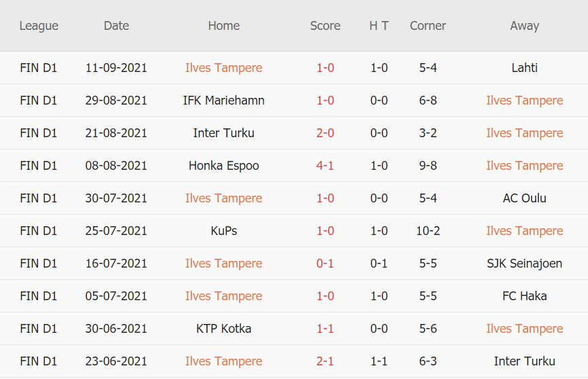Open the Honka Espoo team page
The width and height of the screenshot is (588, 379).
click(223, 166)
